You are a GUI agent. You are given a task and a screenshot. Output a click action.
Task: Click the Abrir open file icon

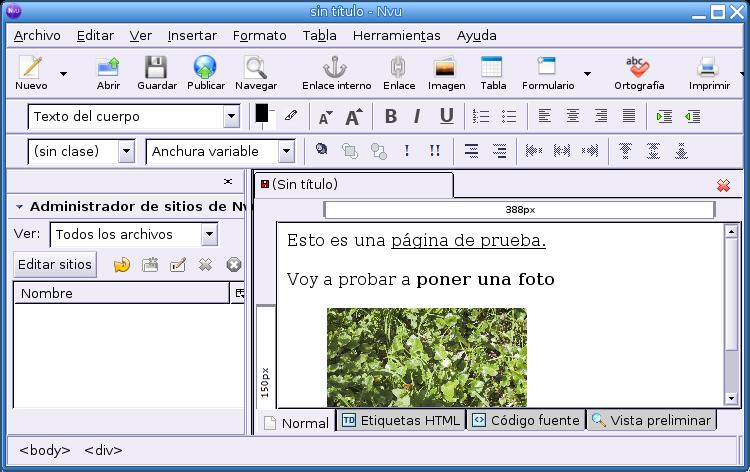tap(108, 67)
